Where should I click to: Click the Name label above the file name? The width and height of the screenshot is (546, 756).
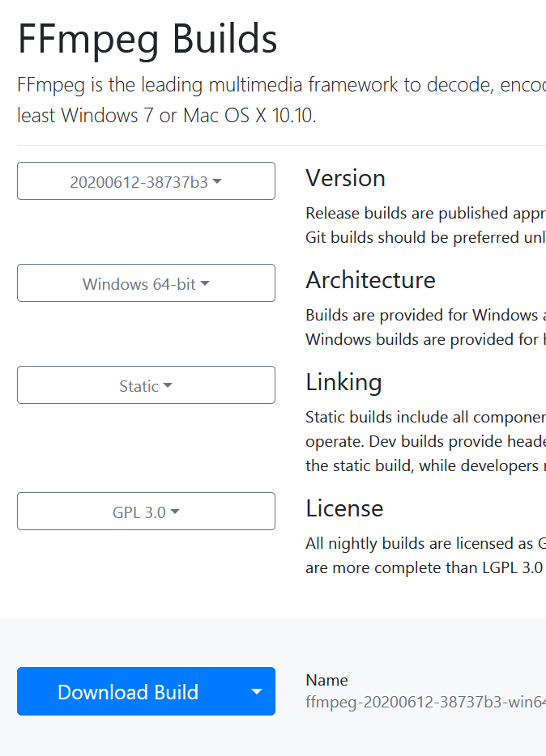point(326,680)
